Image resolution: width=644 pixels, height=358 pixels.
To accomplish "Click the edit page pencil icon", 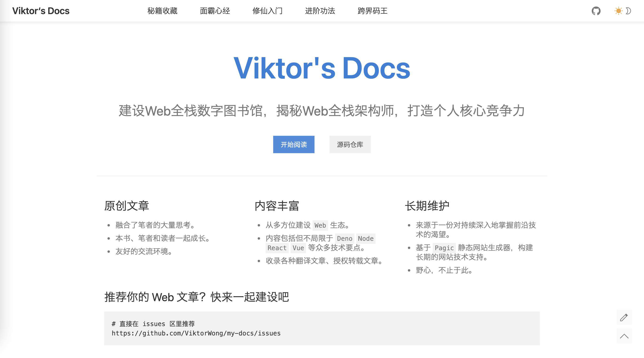I will pos(624,317).
